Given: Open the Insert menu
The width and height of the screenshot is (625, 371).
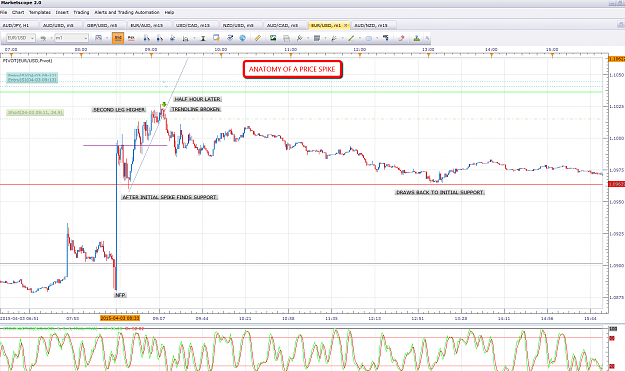Looking at the screenshot, I should (x=62, y=12).
